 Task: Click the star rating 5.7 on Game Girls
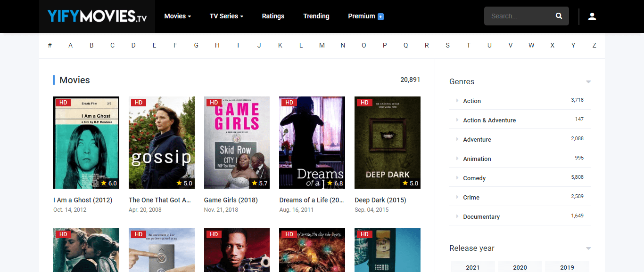[260, 183]
